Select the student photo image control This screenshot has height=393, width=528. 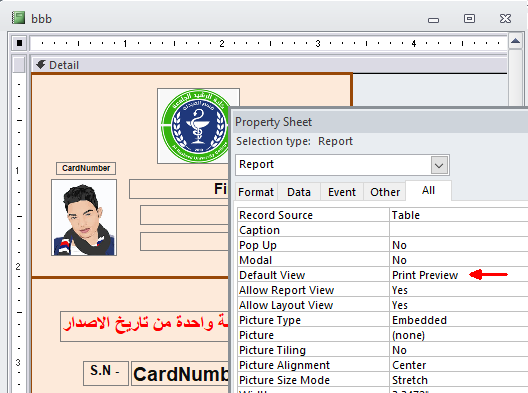(x=84, y=218)
